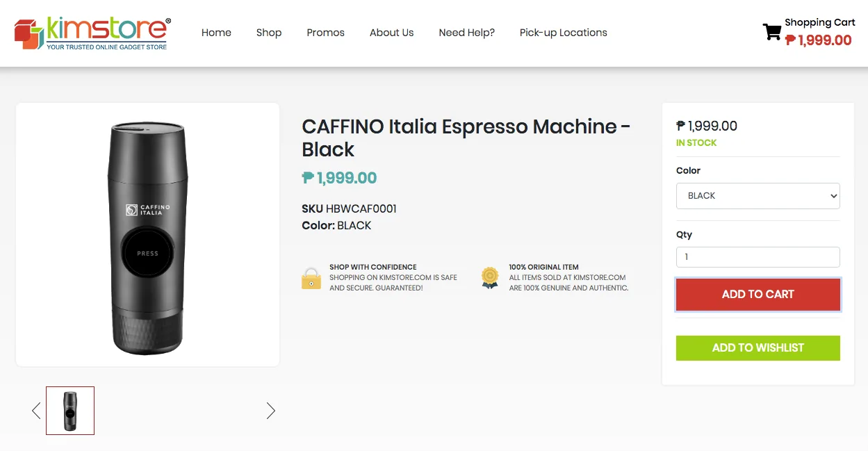Open the Shop menu

click(269, 33)
